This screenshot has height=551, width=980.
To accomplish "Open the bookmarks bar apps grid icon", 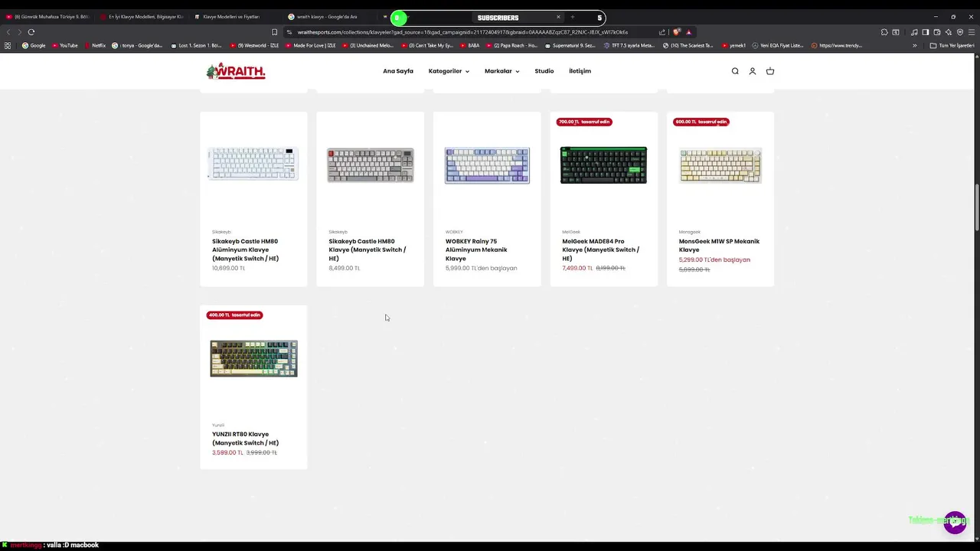I will (x=8, y=46).
